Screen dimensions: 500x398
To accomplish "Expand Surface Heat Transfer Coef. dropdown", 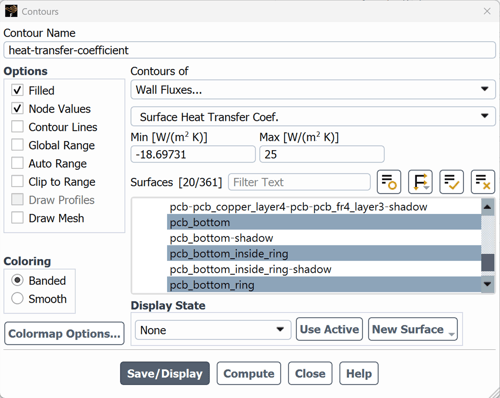I will pos(313,117).
